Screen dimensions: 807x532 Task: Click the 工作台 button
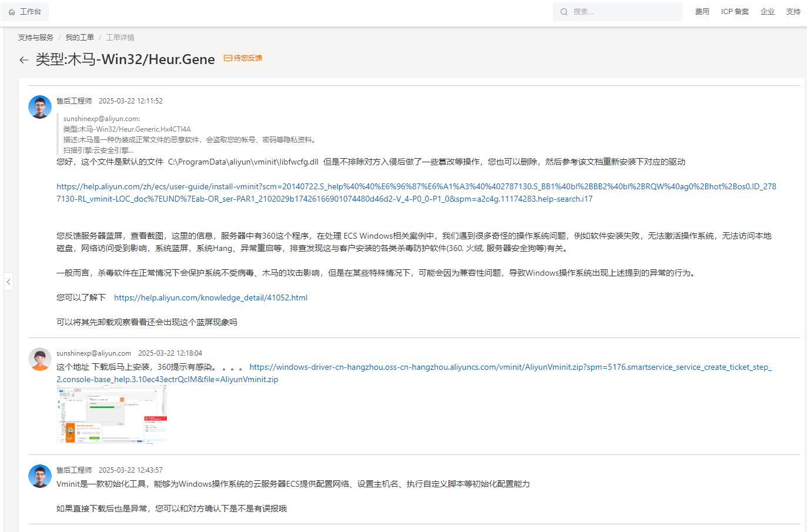coord(25,12)
